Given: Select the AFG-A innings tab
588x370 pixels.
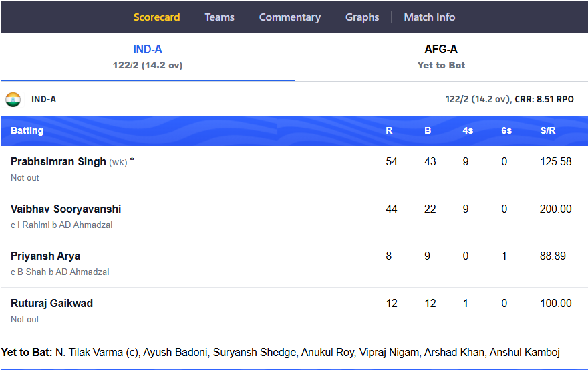Looking at the screenshot, I should coord(441,57).
